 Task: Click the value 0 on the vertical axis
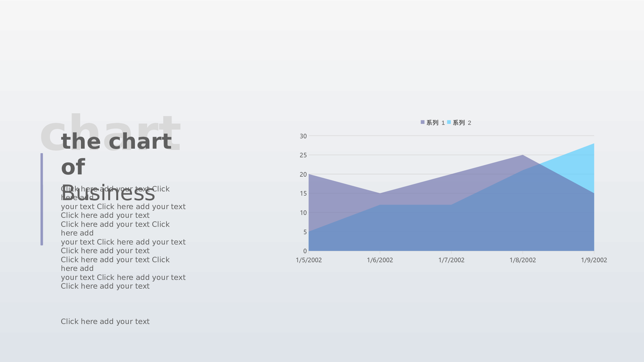click(x=305, y=251)
